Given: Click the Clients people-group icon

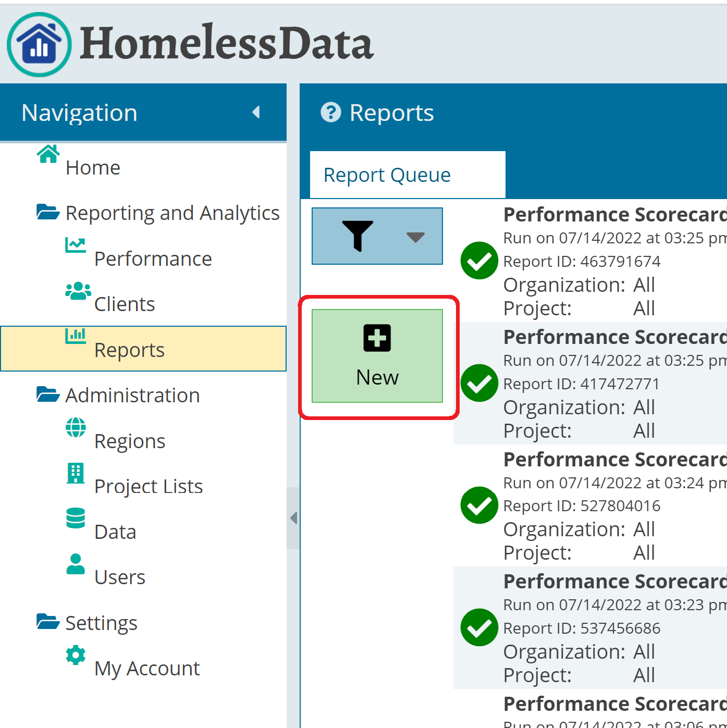Looking at the screenshot, I should click(78, 291).
